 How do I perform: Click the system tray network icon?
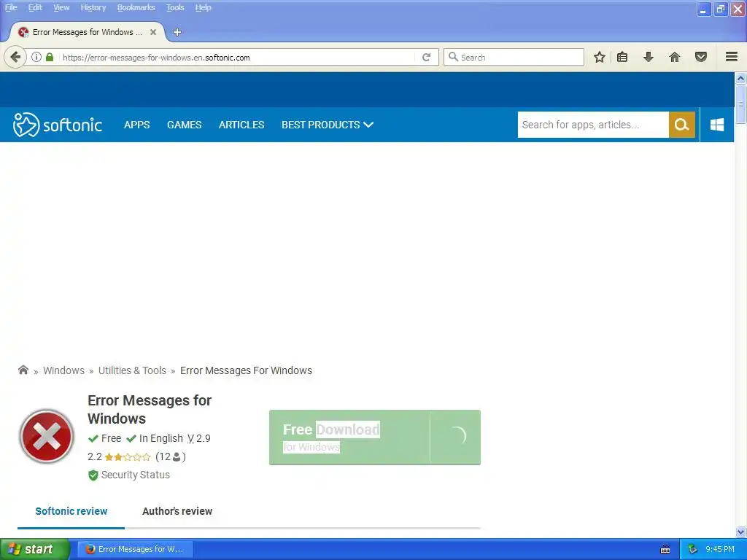point(692,550)
